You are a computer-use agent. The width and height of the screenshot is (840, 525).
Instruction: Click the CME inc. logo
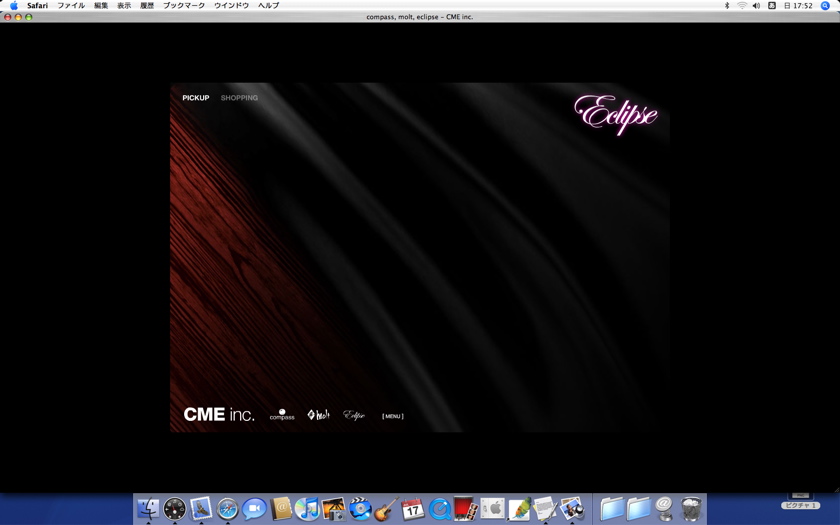click(219, 414)
